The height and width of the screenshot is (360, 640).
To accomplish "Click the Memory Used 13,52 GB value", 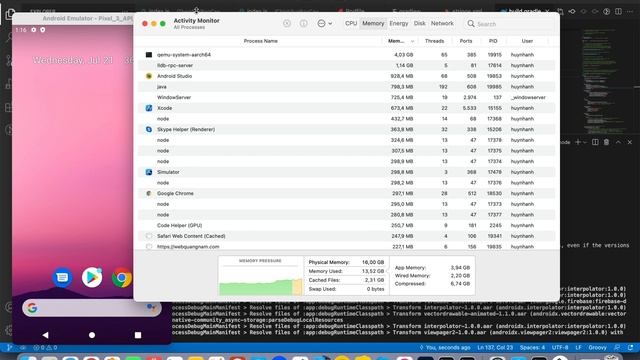I will click(373, 271).
